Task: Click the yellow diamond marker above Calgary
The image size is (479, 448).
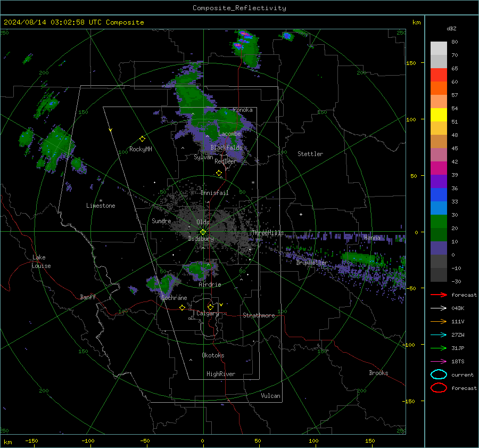Action: (210, 307)
